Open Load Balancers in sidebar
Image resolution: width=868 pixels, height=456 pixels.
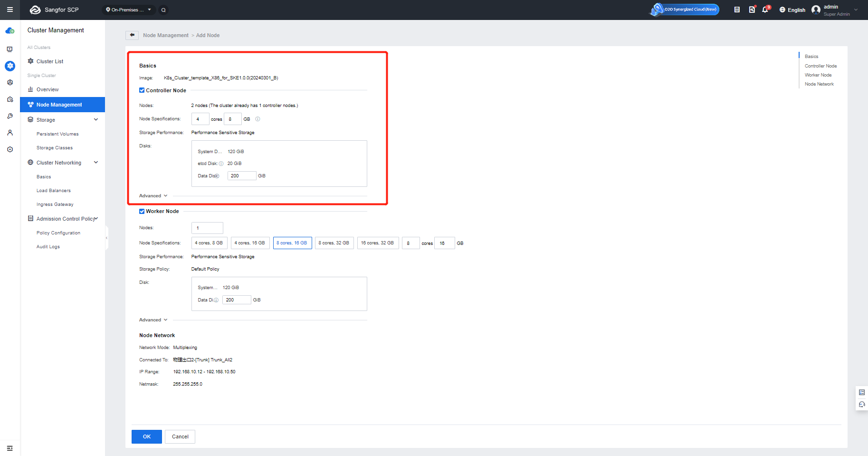pos(54,191)
